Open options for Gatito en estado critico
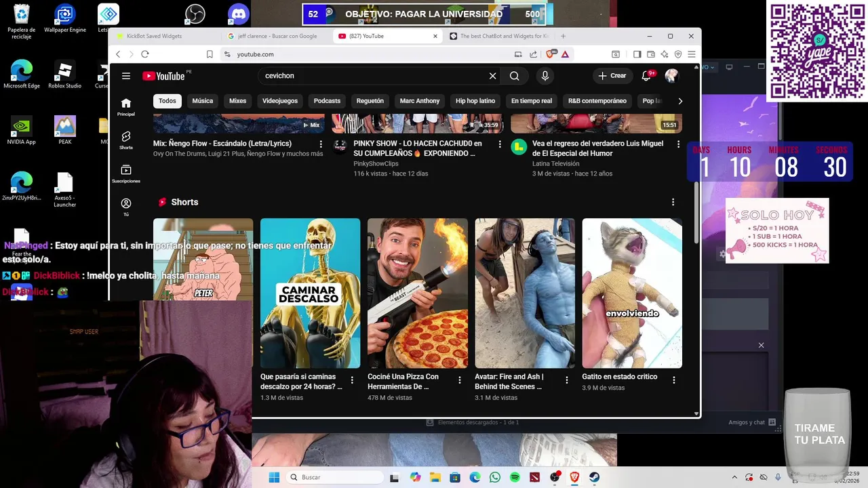 [x=674, y=380]
